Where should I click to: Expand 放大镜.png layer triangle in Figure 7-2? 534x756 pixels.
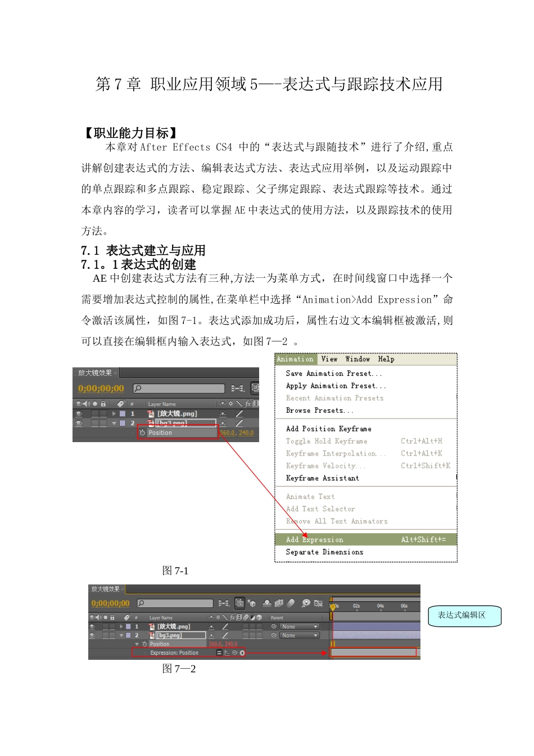pos(121,627)
